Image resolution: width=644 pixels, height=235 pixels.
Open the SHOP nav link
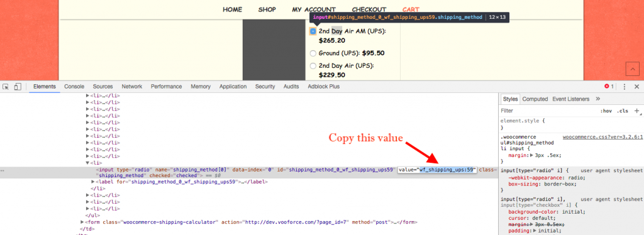click(x=267, y=9)
